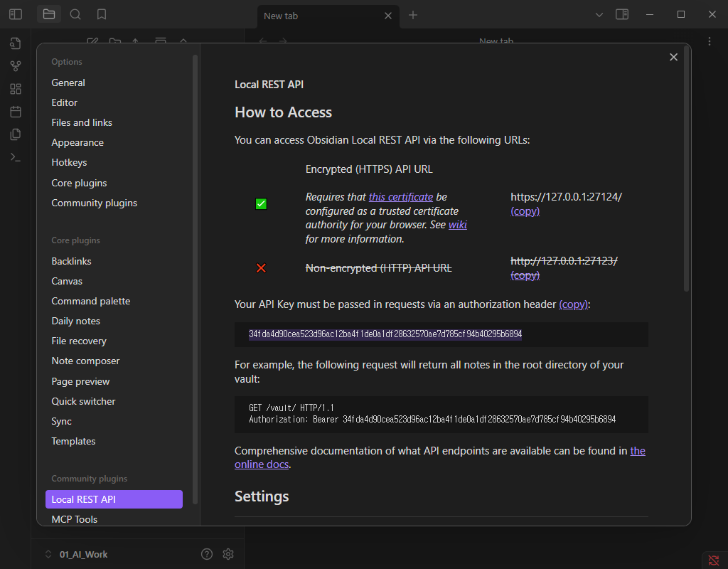Viewport: 728px width, 569px height.
Task: Close the settings dialog
Action: [674, 57]
